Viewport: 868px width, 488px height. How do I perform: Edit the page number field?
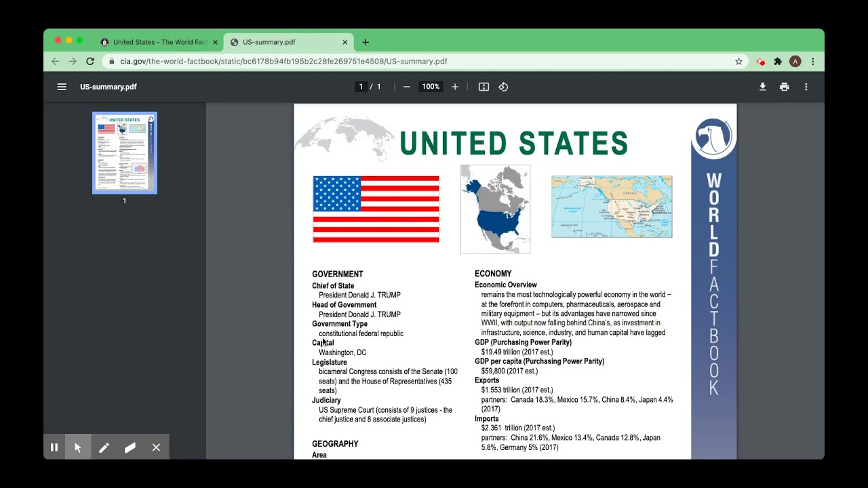pos(361,87)
